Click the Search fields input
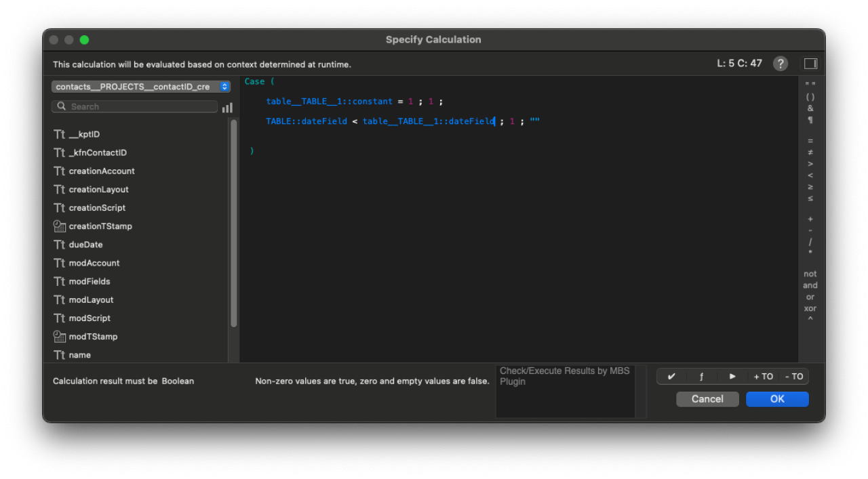The height and width of the screenshot is (479, 868). tap(134, 106)
